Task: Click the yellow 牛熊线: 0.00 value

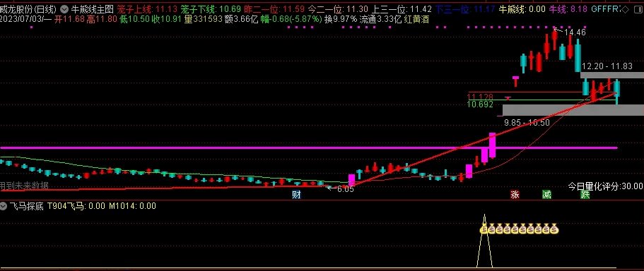Action: [x=522, y=9]
